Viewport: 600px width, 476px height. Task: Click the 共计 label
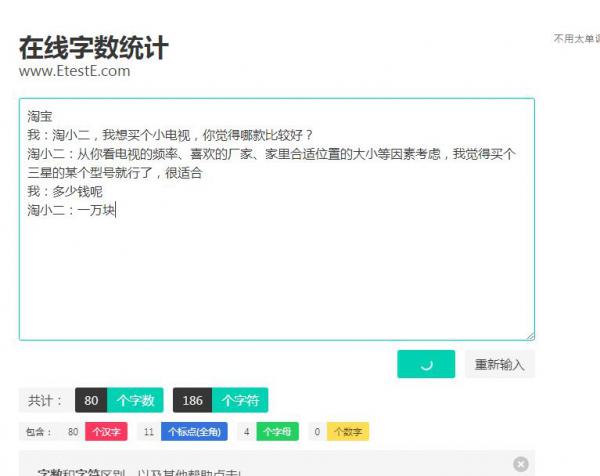point(44,400)
